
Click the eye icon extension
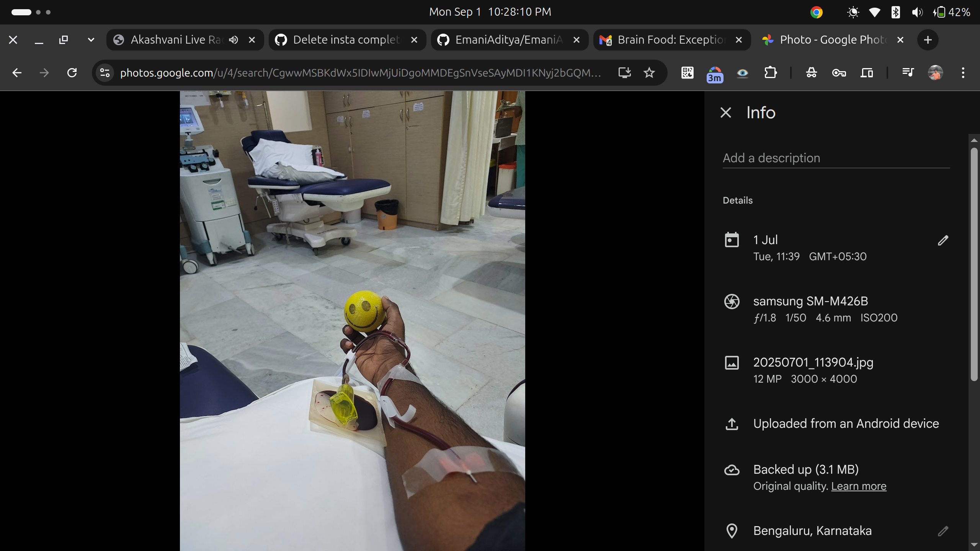click(742, 73)
